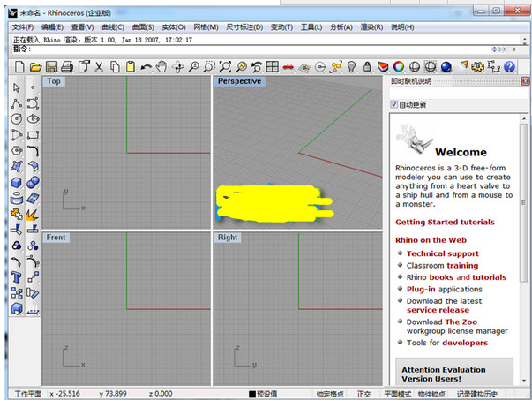Open the Getting Started tutorials link
This screenshot has width=532, height=401.
(x=445, y=222)
